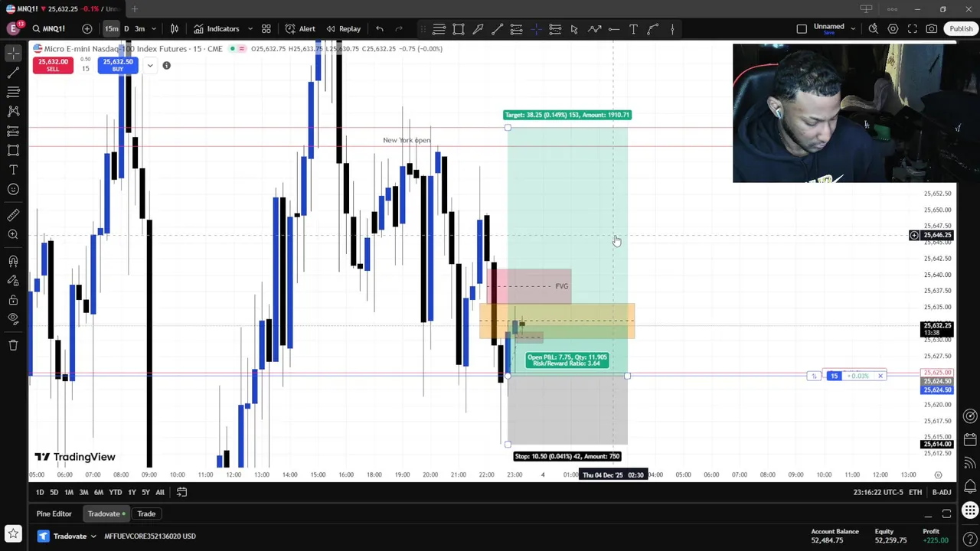Open indicator templates grid icon
The height and width of the screenshot is (551, 980).
[x=266, y=28]
